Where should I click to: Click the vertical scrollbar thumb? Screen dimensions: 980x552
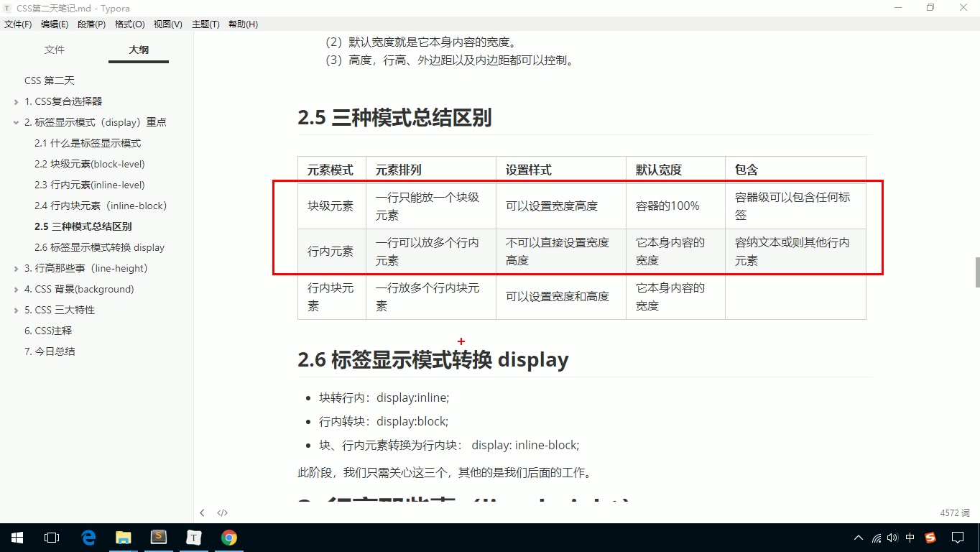tap(977, 273)
